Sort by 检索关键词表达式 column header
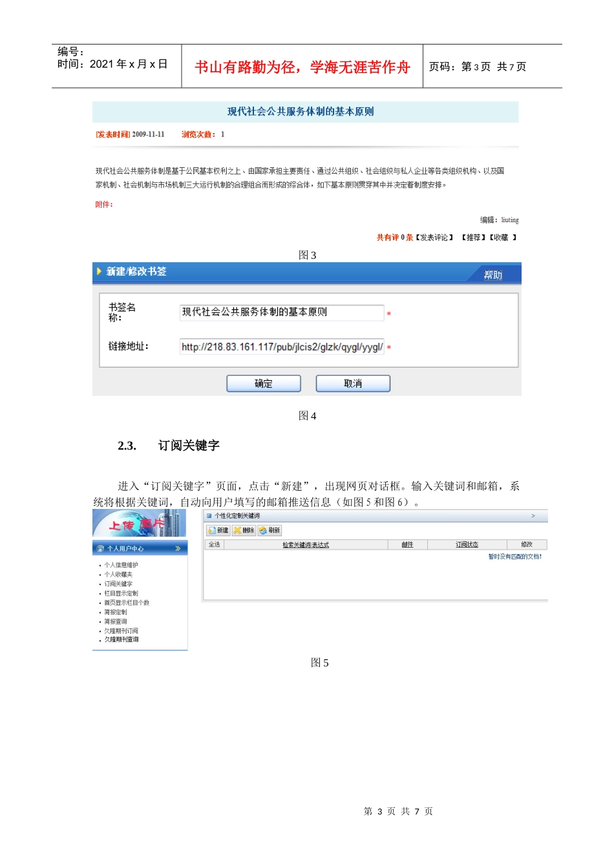Image resolution: width=614 pixels, height=868 pixels. pyautogui.click(x=306, y=545)
